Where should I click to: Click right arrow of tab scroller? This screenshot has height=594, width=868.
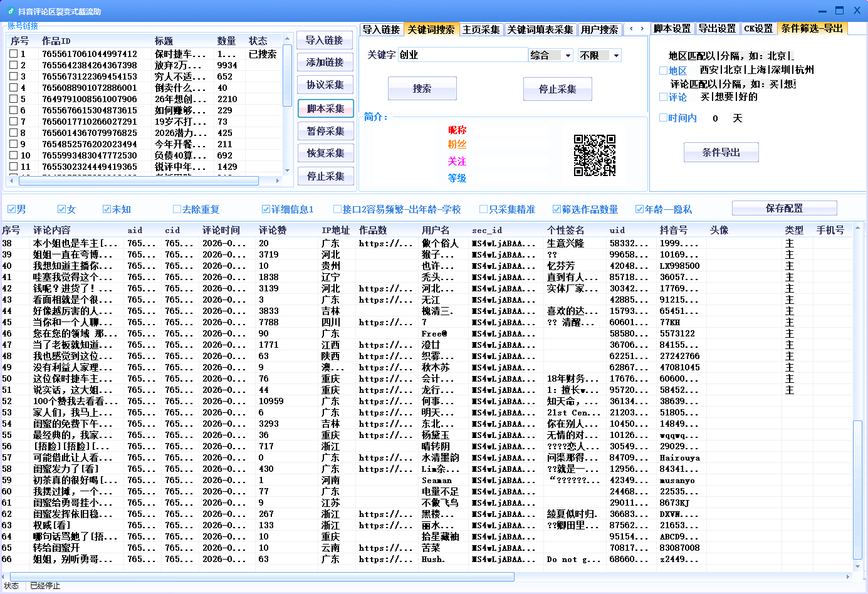pyautogui.click(x=642, y=29)
